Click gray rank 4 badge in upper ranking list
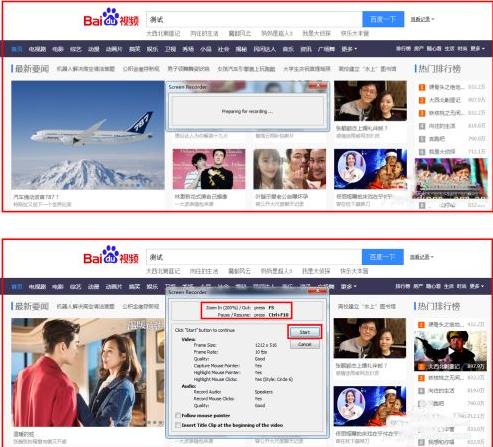Image resolution: width=493 pixels, height=447 pixels. [422, 126]
